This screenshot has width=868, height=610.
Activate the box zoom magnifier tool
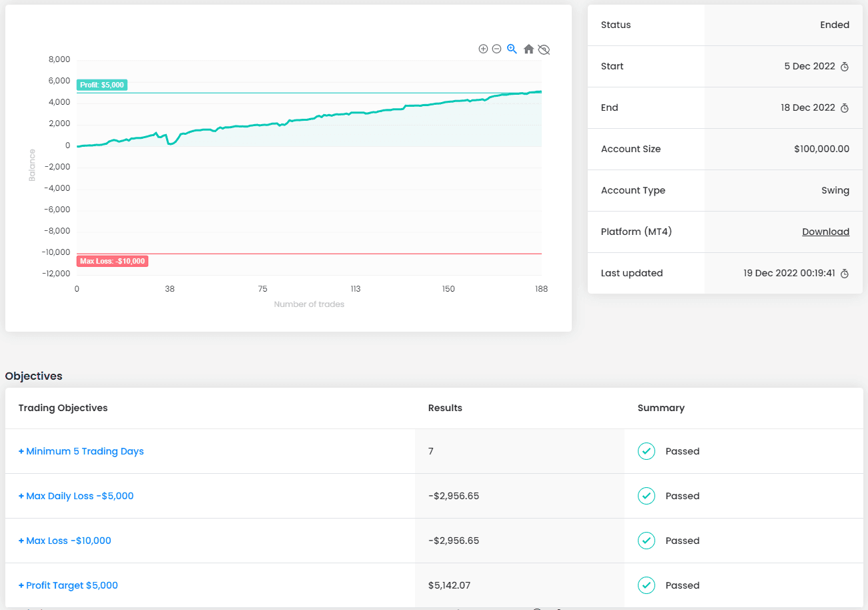point(512,49)
